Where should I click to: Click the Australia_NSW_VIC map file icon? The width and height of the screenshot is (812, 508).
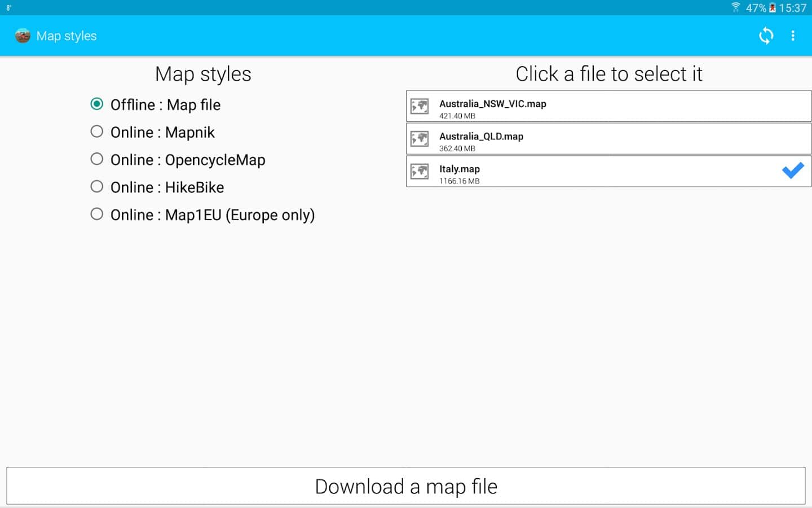[x=420, y=106]
